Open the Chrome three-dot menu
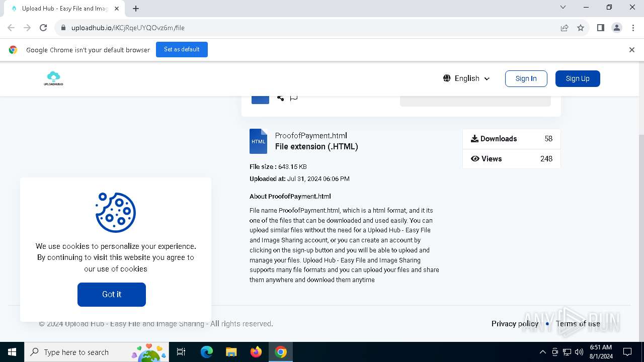The width and height of the screenshot is (644, 362). tap(633, 28)
